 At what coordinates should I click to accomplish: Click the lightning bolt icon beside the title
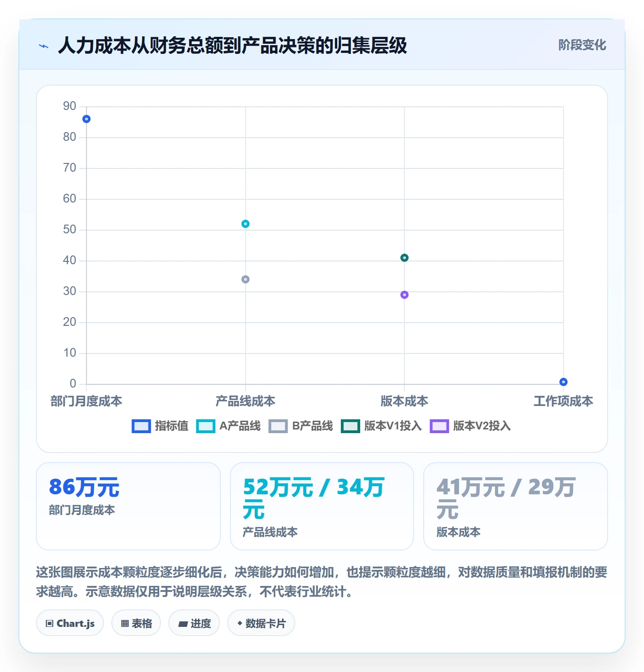(44, 46)
